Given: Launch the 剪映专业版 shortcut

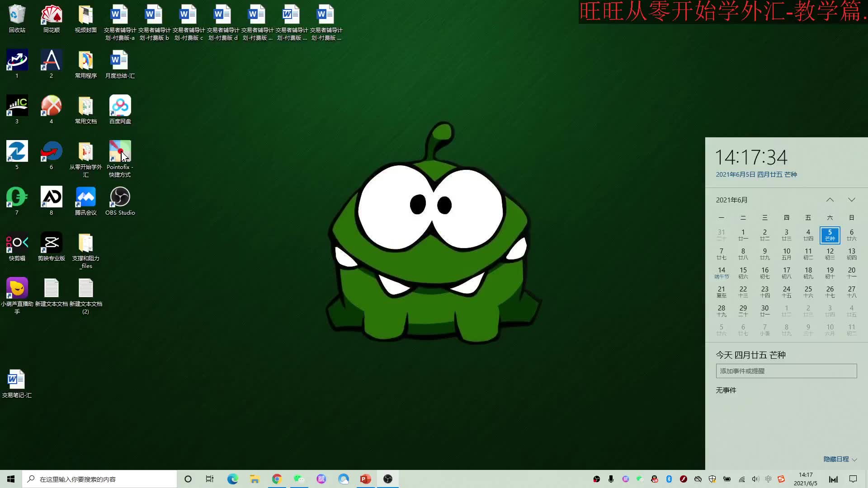Looking at the screenshot, I should tap(51, 247).
